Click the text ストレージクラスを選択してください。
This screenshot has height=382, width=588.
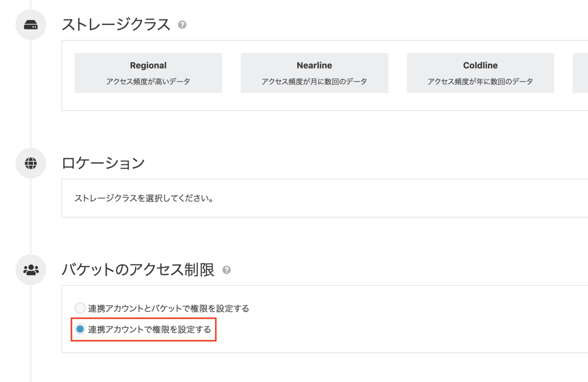click(144, 199)
